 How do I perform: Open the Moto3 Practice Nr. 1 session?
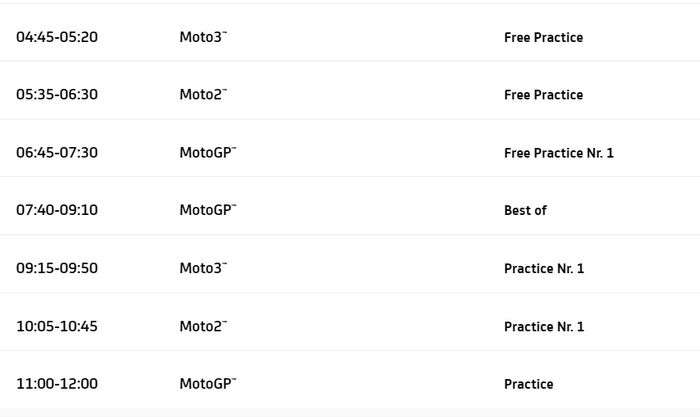tap(543, 269)
